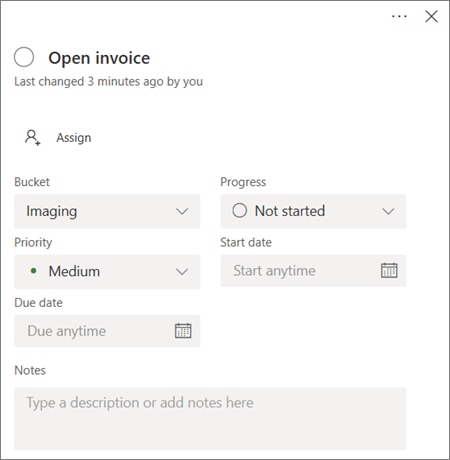This screenshot has width=450, height=460.
Task: Click the Not started circle icon
Action: pos(239,211)
